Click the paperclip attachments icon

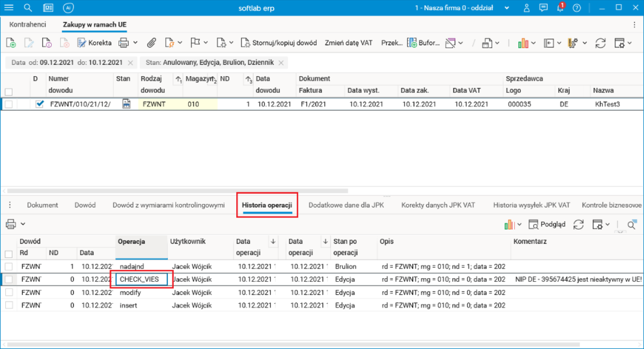[152, 43]
